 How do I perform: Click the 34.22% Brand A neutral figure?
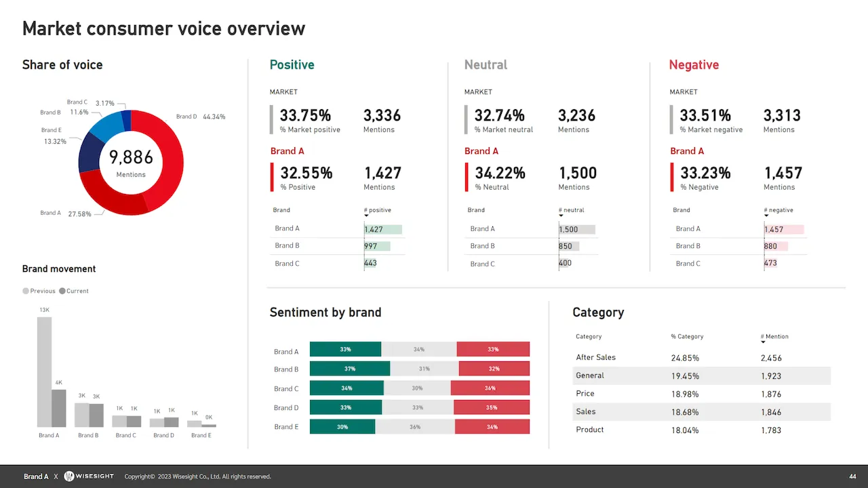[x=500, y=173]
